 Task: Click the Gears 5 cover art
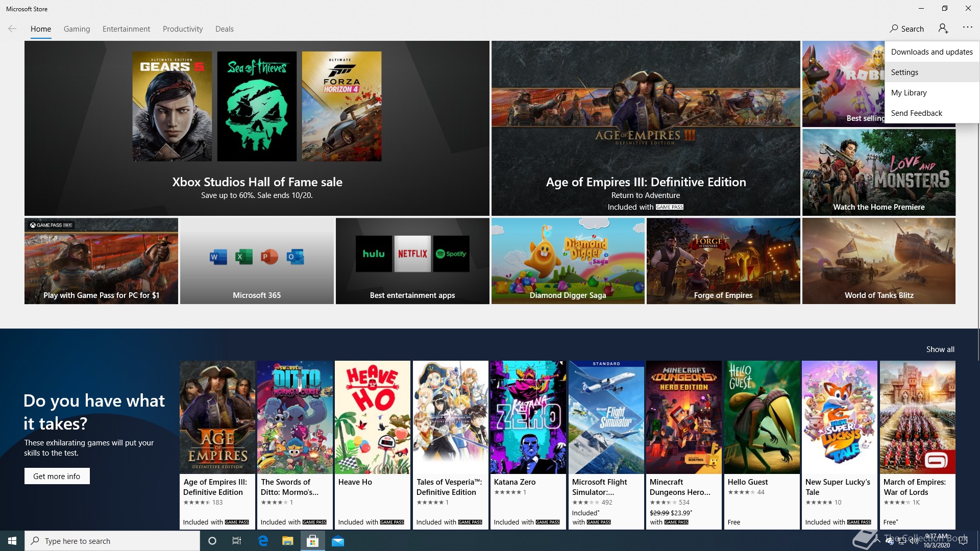[172, 106]
